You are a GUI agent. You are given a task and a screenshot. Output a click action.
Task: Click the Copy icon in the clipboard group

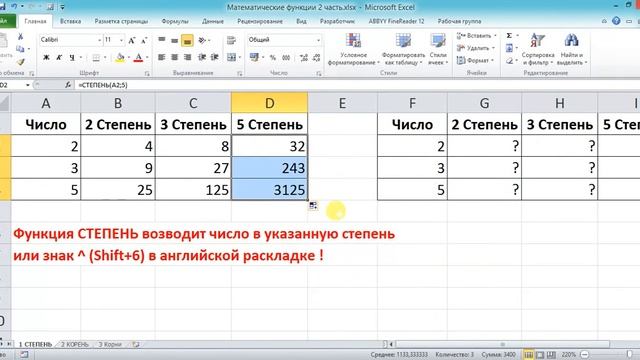click(20, 49)
